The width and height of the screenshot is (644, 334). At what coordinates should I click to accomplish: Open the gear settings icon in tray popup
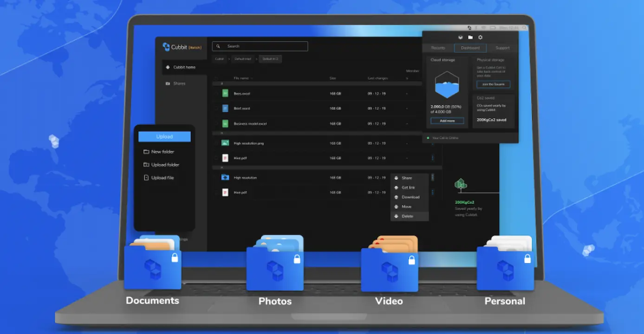pyautogui.click(x=480, y=37)
